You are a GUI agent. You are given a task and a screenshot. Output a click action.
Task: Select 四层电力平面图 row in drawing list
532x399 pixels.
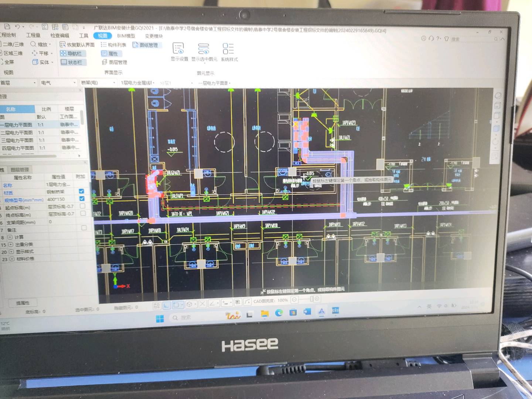(x=40, y=148)
